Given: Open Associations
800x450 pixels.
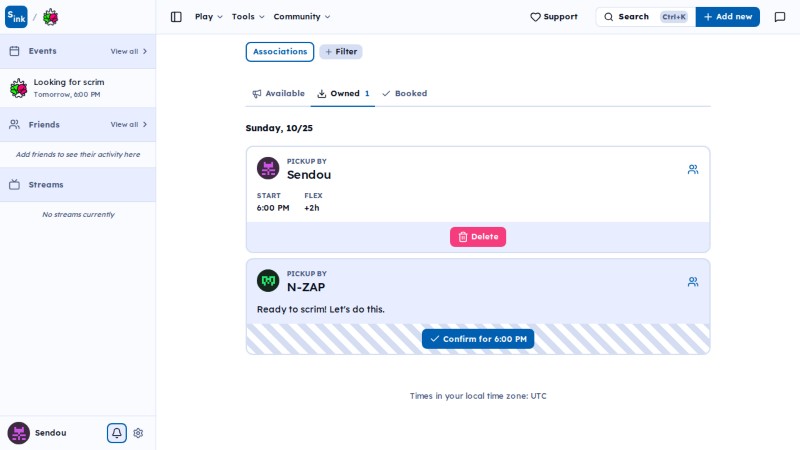Looking at the screenshot, I should coord(280,52).
